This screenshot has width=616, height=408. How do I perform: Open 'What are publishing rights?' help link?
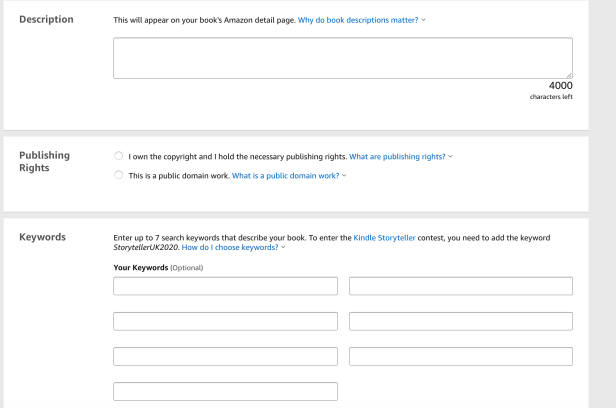click(x=397, y=156)
